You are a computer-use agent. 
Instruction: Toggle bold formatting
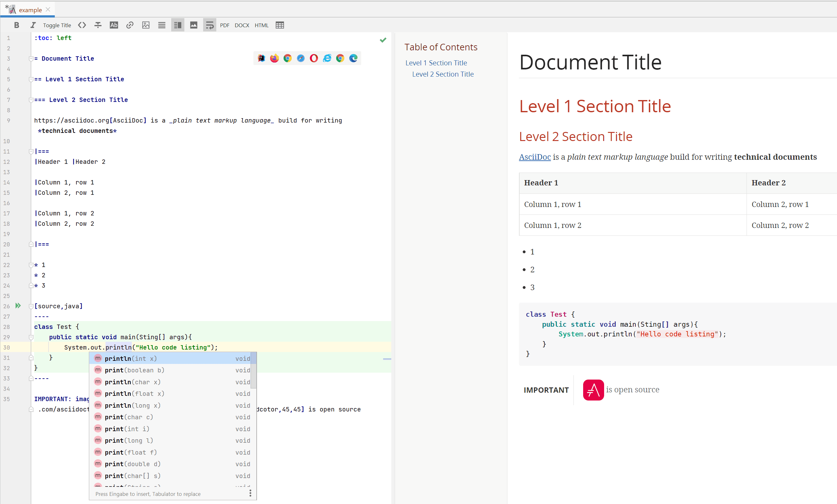point(17,25)
